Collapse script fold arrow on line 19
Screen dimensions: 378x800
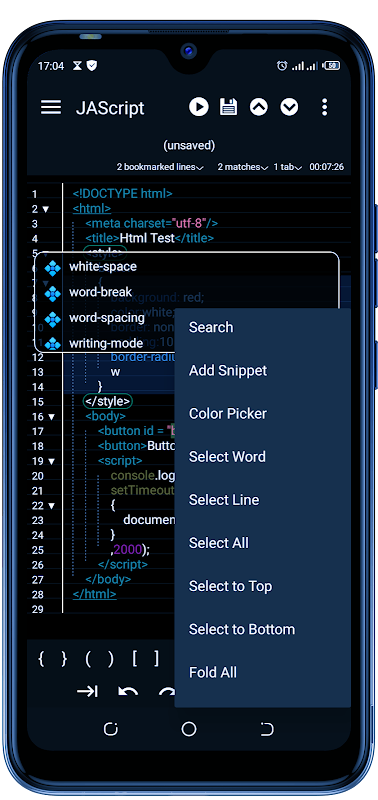[51, 461]
